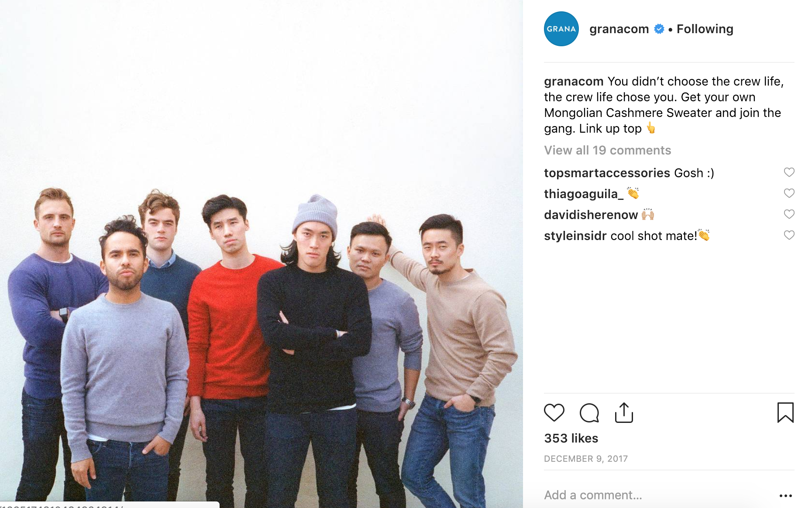Screen dimensions: 812x508
Task: Visit the styleinsidr commenter profile
Action: [575, 236]
